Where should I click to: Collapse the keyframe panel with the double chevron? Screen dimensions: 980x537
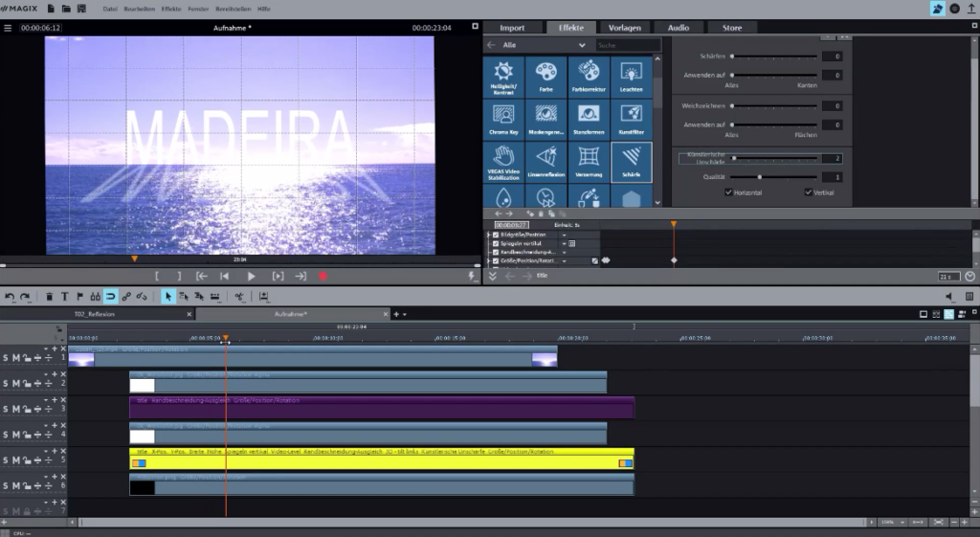tap(493, 276)
